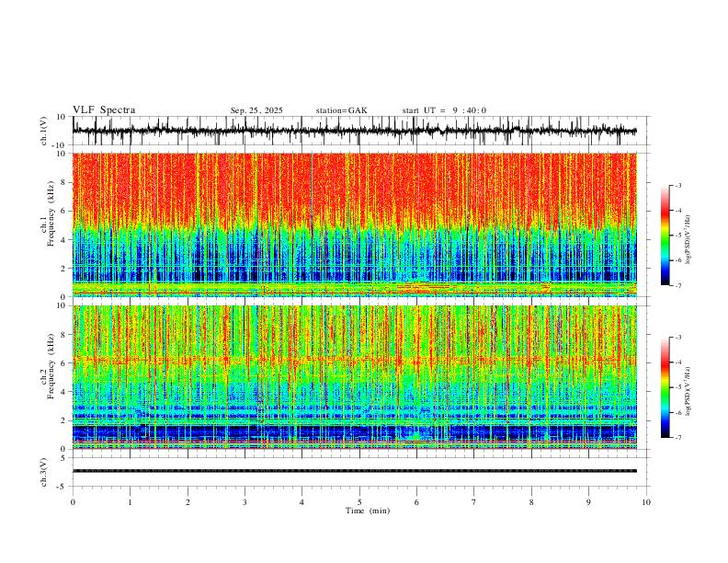
Task: Click the '8' tick on the time axis
Action: pos(531,502)
